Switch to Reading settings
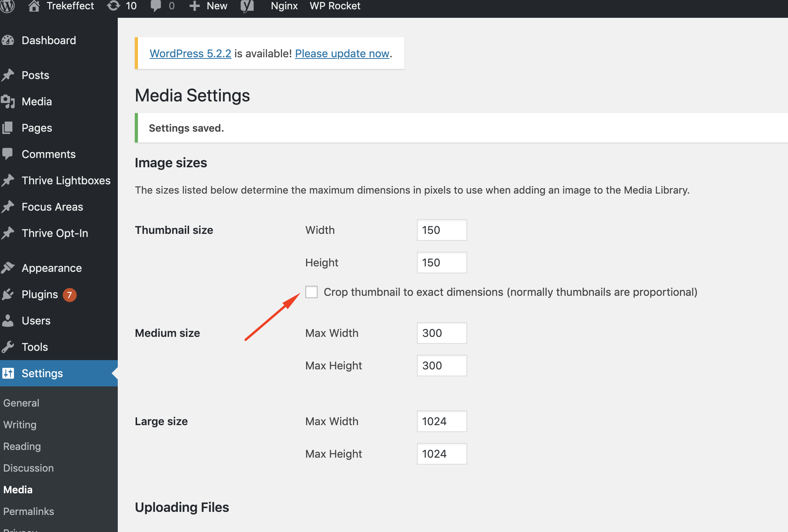 click(22, 446)
